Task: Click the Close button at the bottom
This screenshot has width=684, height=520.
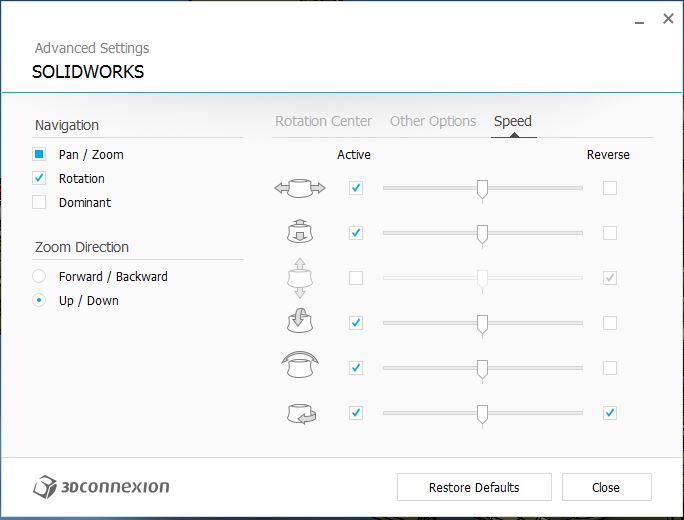Action: [x=606, y=487]
